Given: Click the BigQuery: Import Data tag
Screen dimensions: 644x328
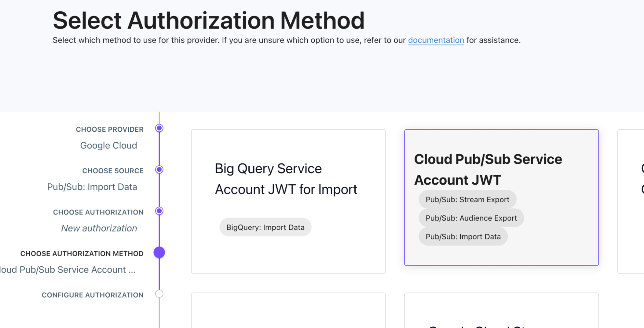Looking at the screenshot, I should 265,227.
